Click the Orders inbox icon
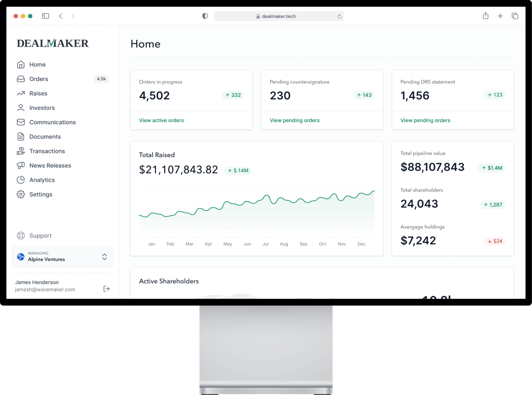Screen dimensions: 532x395 [21, 79]
